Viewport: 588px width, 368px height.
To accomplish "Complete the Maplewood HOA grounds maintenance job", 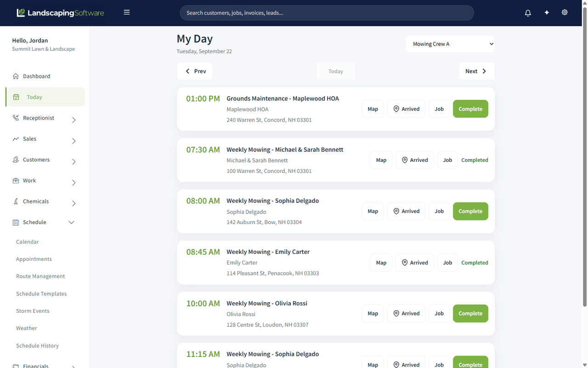I will [470, 109].
